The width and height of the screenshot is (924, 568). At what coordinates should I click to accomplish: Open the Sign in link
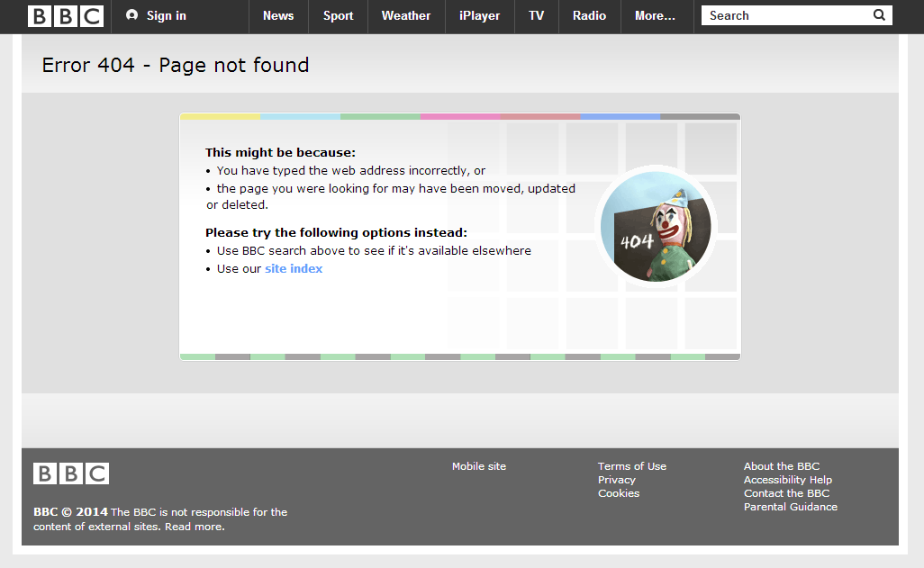[x=167, y=16]
